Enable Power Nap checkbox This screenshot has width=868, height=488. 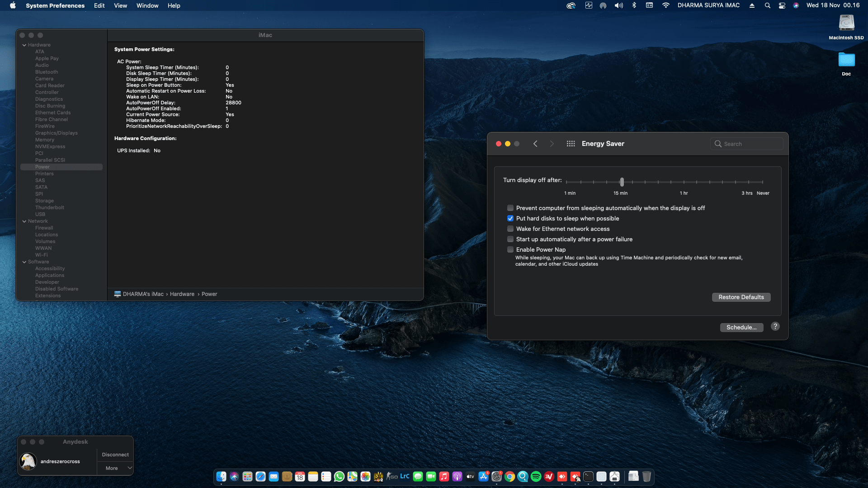click(510, 250)
